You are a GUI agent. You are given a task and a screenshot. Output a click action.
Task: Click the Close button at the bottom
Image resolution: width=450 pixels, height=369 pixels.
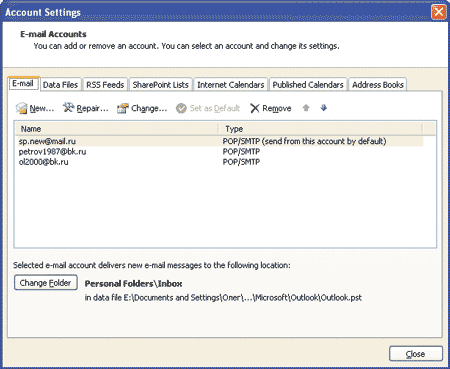pyautogui.click(x=416, y=354)
